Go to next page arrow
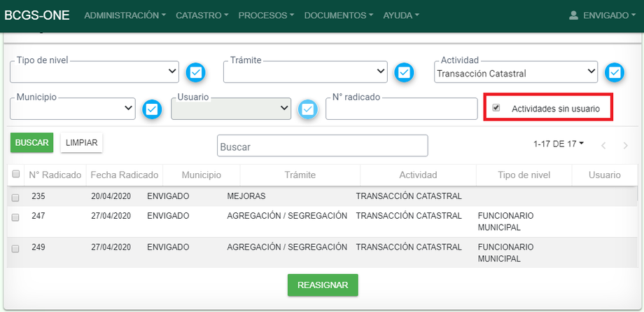The height and width of the screenshot is (312, 644). pos(624,145)
